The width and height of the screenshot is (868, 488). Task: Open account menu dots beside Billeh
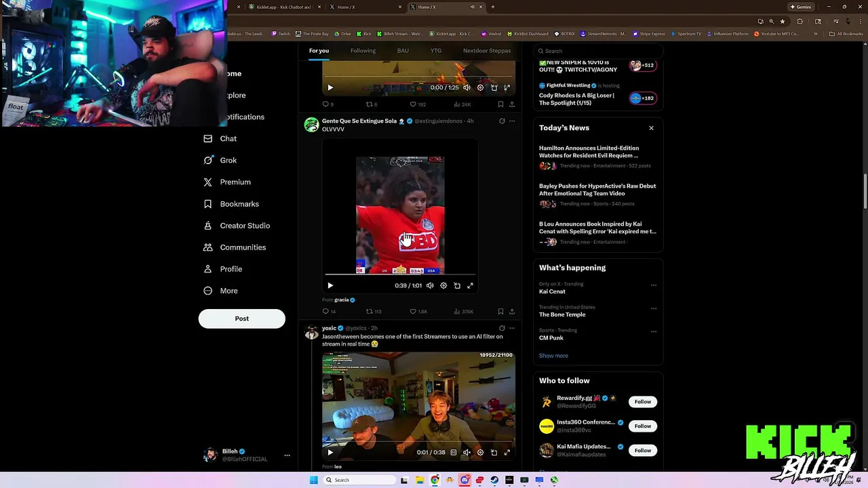(287, 455)
